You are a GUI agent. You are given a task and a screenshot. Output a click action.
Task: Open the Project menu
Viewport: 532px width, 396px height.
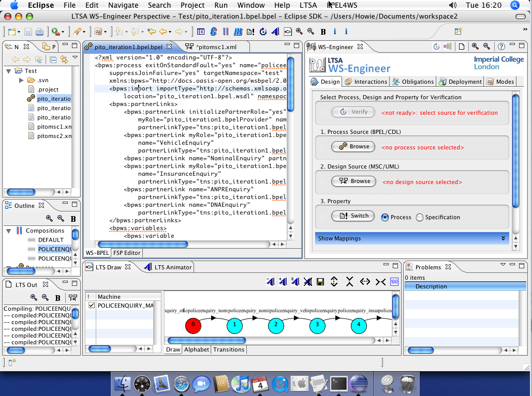193,5
